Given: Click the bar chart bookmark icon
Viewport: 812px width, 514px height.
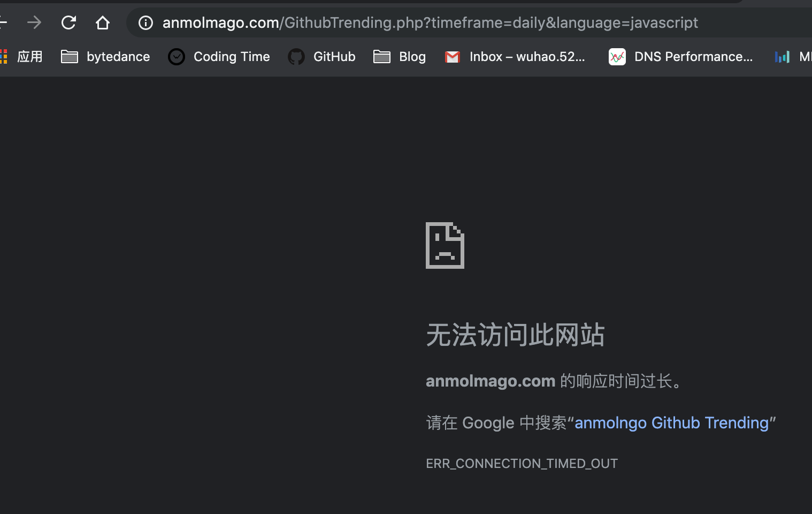Looking at the screenshot, I should click(x=783, y=56).
